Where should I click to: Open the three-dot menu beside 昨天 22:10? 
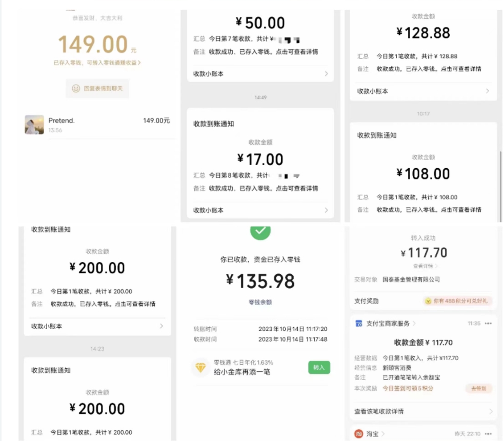click(488, 434)
